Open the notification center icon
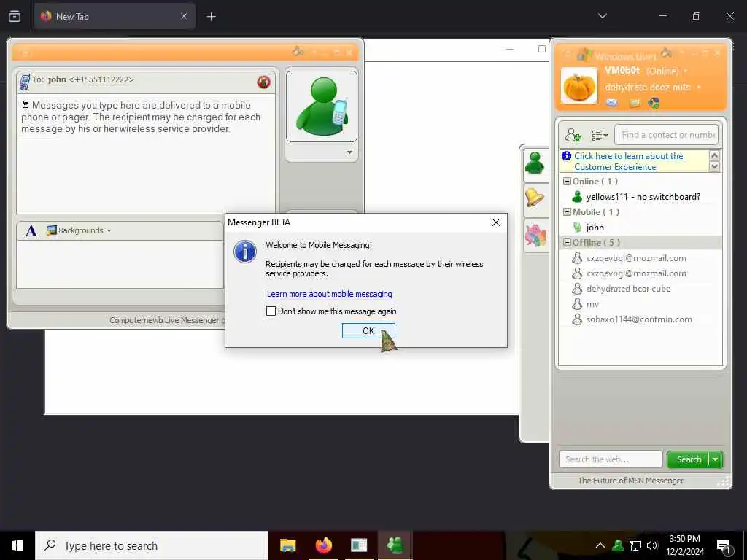Image resolution: width=747 pixels, height=560 pixels. coord(724,546)
